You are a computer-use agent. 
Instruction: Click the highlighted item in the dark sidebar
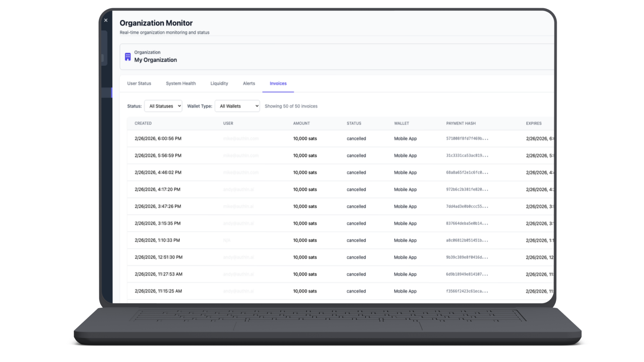point(107,93)
